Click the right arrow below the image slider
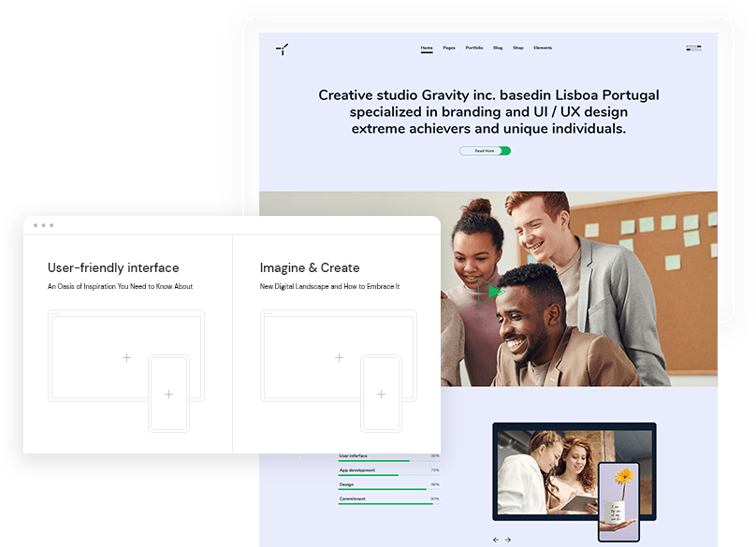The height and width of the screenshot is (547, 756). pos(508,540)
